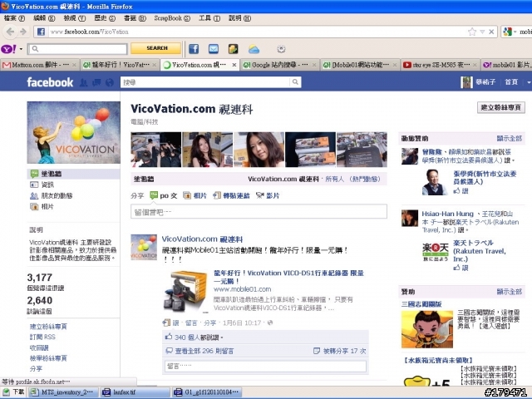Switch to the star eye SE-M585 YouTube tab
The width and height of the screenshot is (532, 399).
[440, 65]
